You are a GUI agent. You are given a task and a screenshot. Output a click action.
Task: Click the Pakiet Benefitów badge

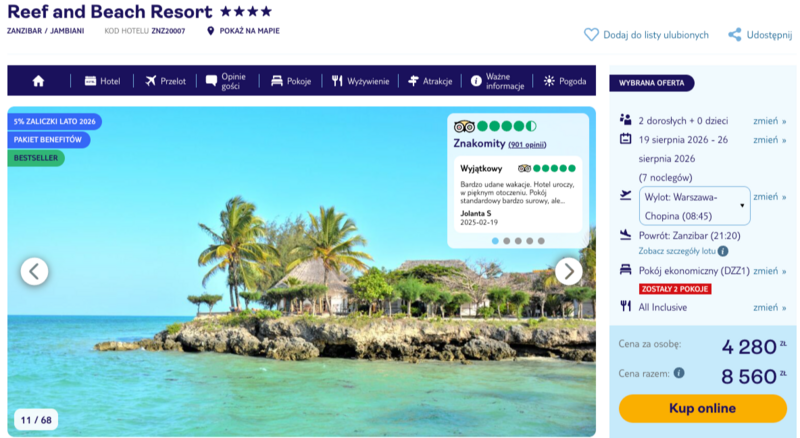48,139
